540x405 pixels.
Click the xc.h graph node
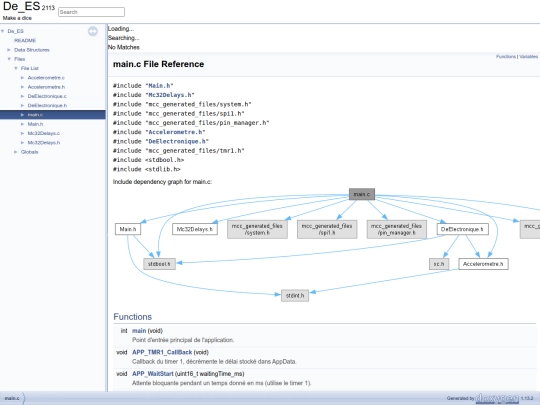point(439,264)
